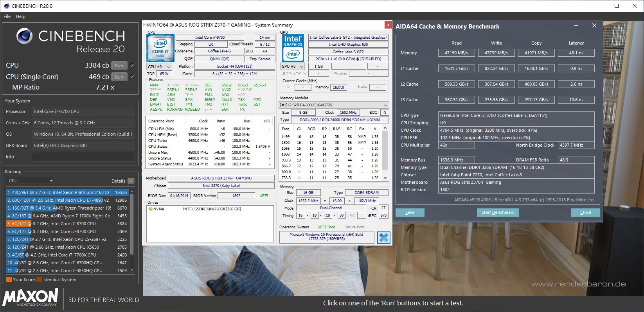Expand the memory module G Skill dropdown
This screenshot has width=644, height=312.
click(334, 105)
